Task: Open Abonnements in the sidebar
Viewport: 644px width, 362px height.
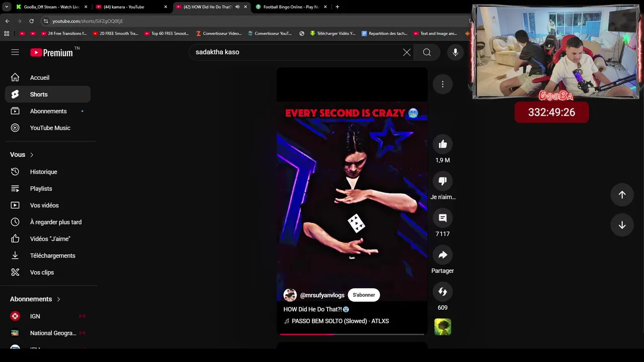Action: (x=48, y=111)
